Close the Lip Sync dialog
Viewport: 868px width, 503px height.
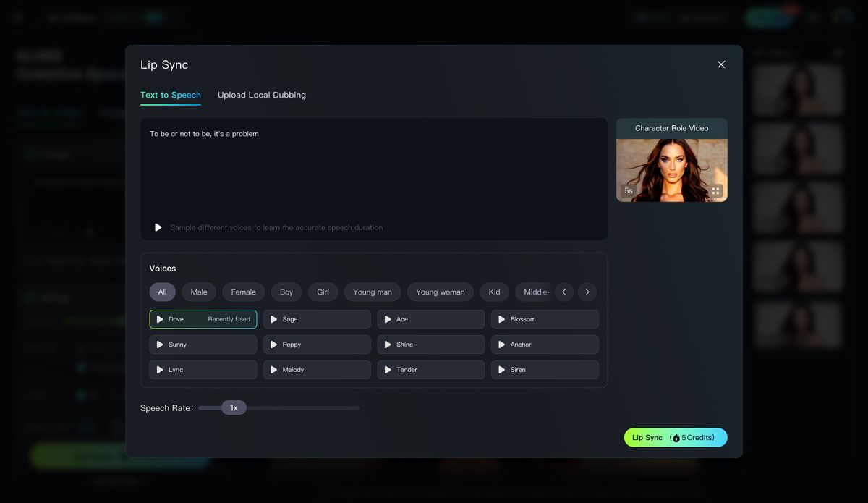pos(721,64)
